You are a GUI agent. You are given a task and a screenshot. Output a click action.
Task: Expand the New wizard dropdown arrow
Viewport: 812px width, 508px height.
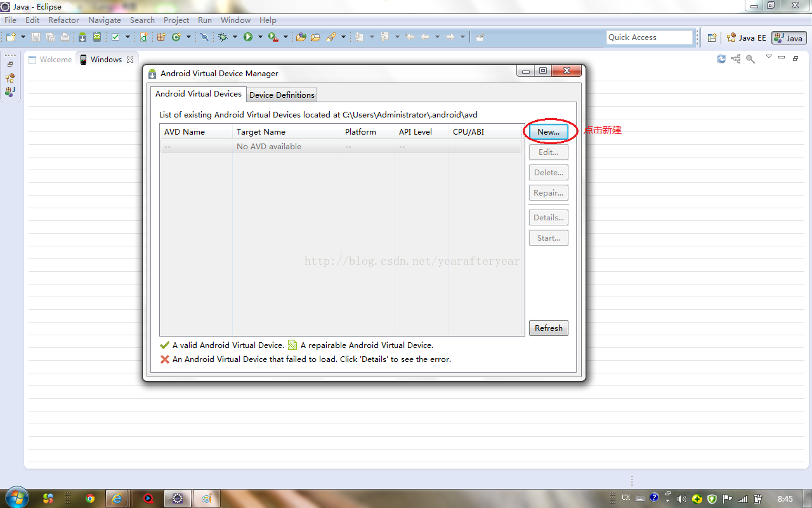(23, 37)
